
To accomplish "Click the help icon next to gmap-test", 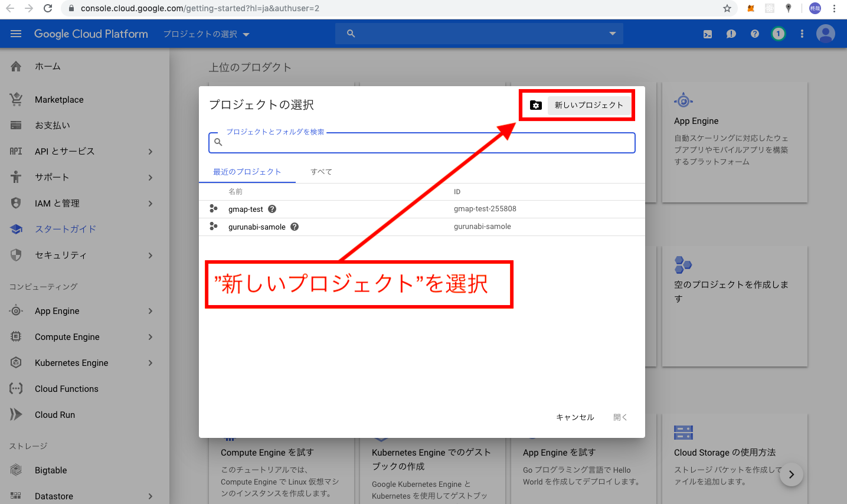I will click(272, 208).
